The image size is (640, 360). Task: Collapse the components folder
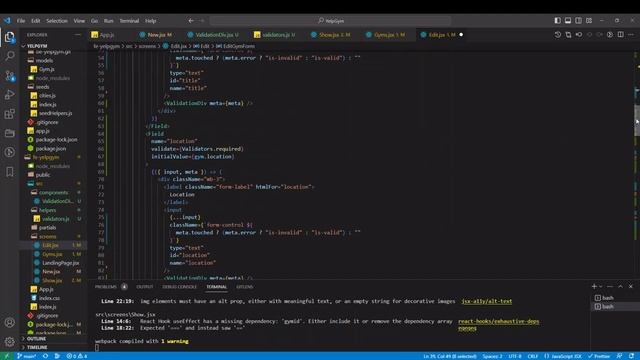[x=53, y=192]
